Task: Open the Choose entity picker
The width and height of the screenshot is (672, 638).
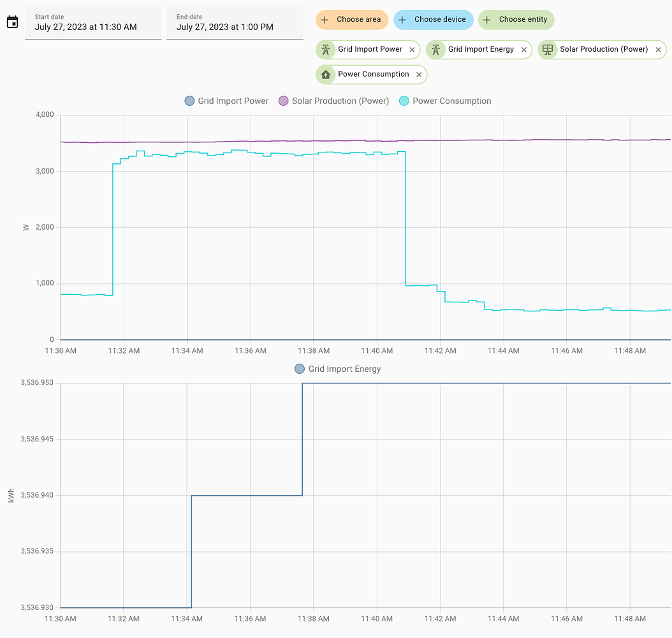Action: click(x=516, y=20)
